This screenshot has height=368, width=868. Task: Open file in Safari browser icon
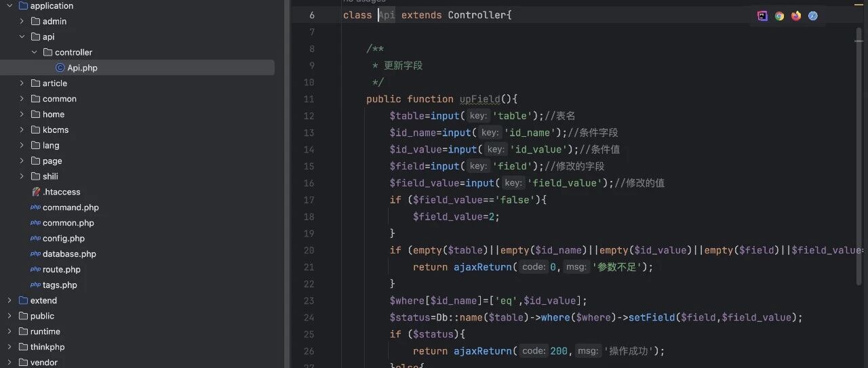pyautogui.click(x=813, y=16)
